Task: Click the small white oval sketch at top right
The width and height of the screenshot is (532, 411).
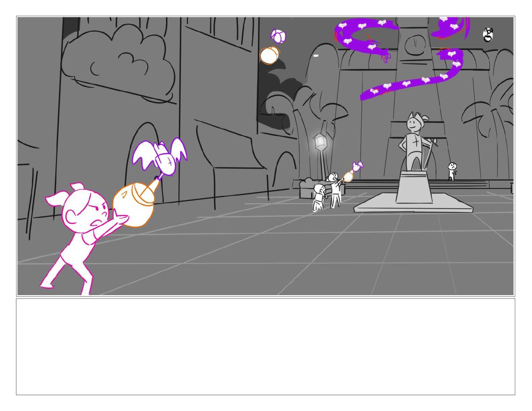Action: (x=488, y=35)
